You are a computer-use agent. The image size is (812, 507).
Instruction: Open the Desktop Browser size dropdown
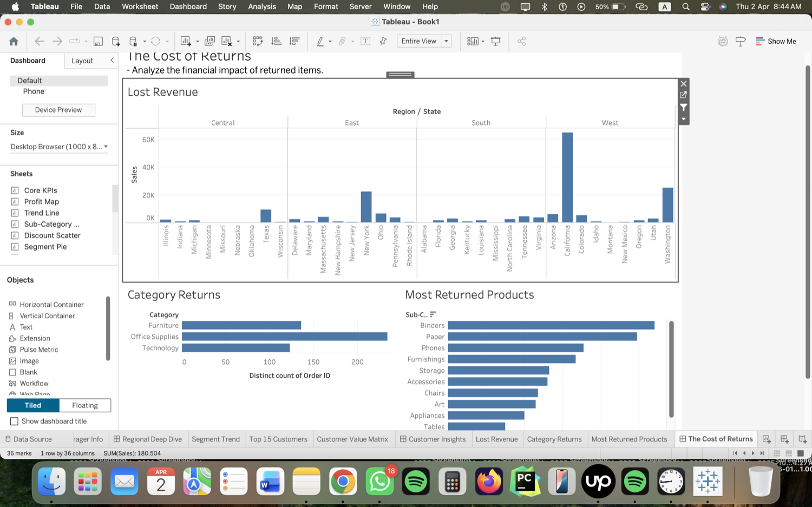[x=59, y=147]
